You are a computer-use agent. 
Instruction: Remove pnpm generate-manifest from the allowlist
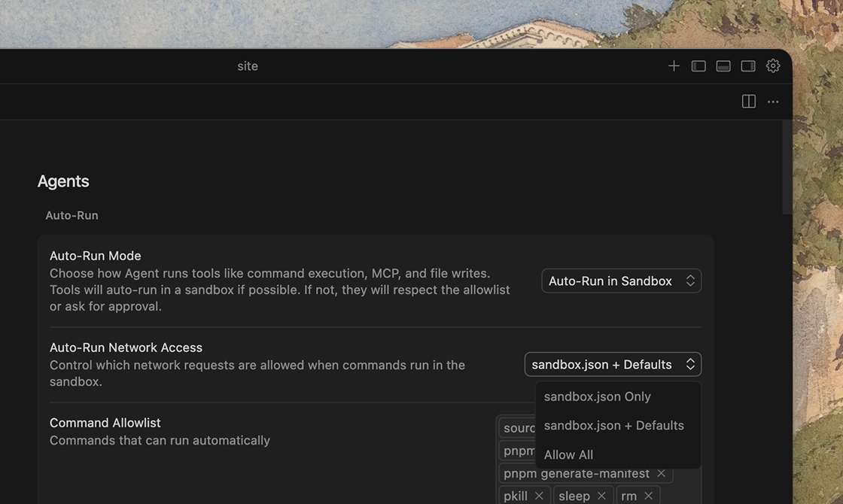point(661,473)
